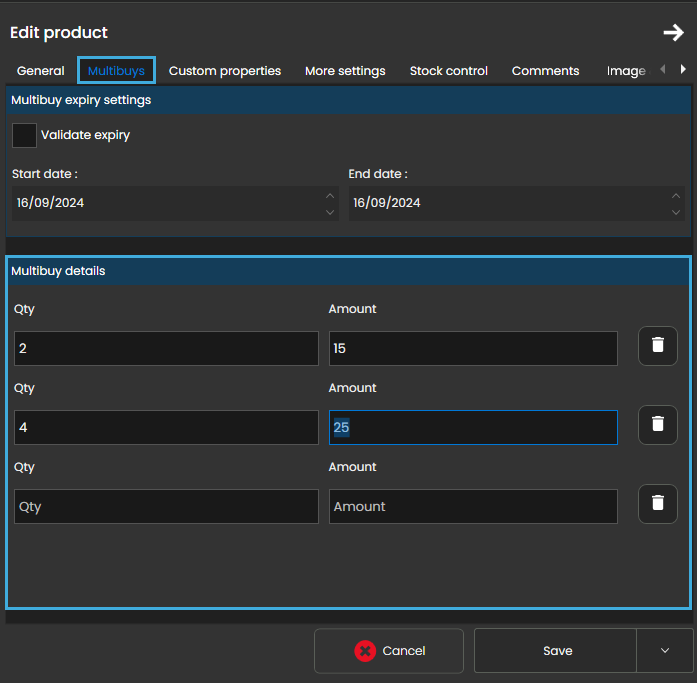Image resolution: width=697 pixels, height=683 pixels.
Task: Click the red X Cancel button
Action: coord(389,651)
